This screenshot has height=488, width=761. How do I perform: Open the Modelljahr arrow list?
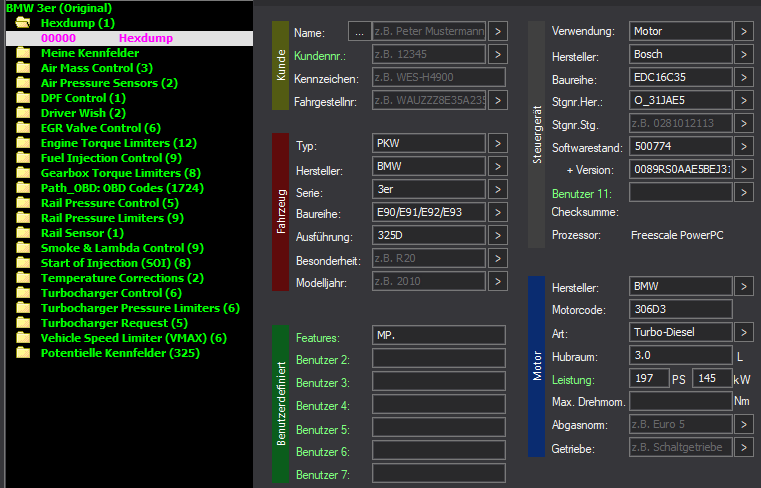pyautogui.click(x=497, y=281)
